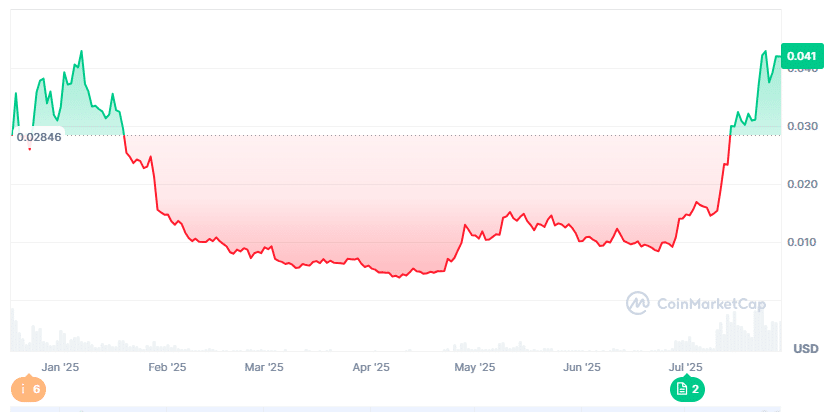Screen dimensions: 825x412
Task: Select the May '25 axis label
Action: pyautogui.click(x=475, y=367)
